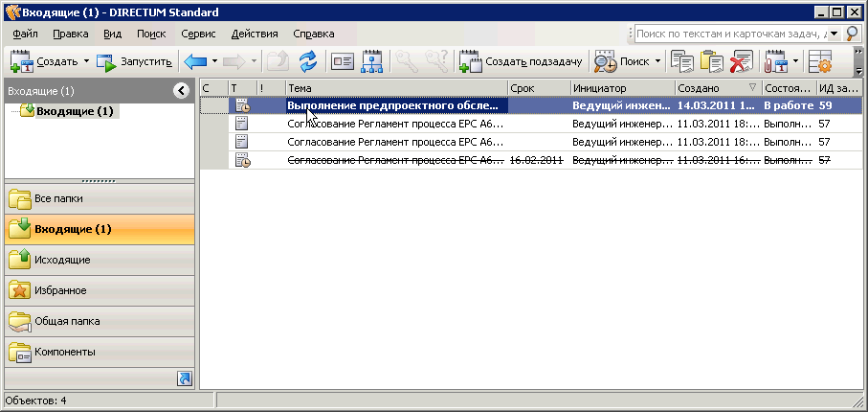This screenshot has height=412, width=868.
Task: Open the Поиск menu in menu bar
Action: tap(151, 34)
